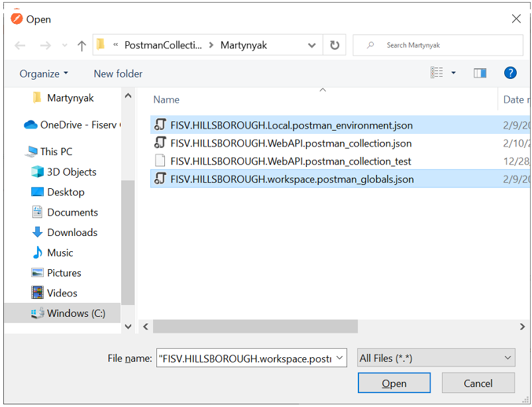Click the Open button
The width and height of the screenshot is (532, 407).
pyautogui.click(x=394, y=383)
